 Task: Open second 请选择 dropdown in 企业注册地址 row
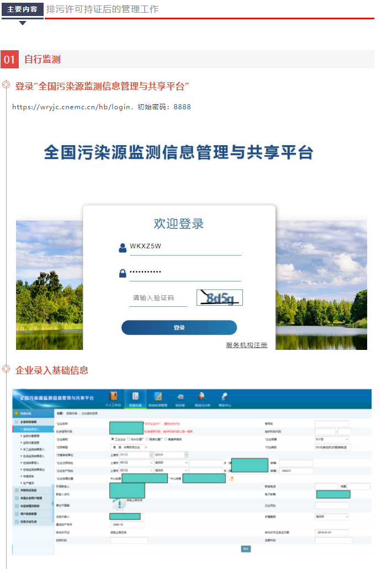[171, 462]
